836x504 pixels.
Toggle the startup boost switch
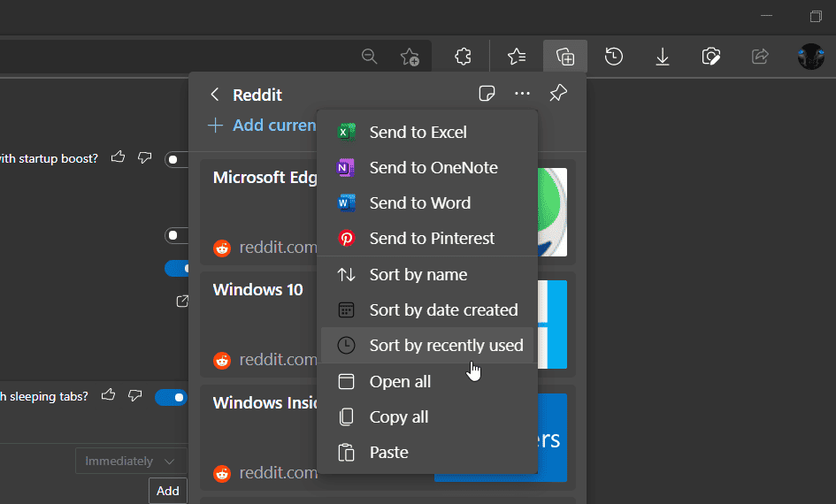pos(176,159)
